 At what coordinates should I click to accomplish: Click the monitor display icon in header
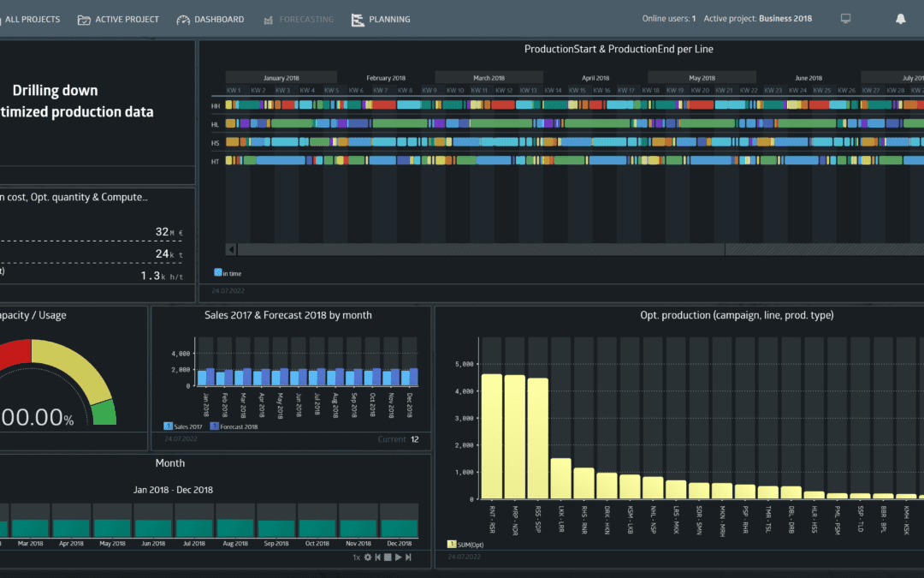pos(845,19)
